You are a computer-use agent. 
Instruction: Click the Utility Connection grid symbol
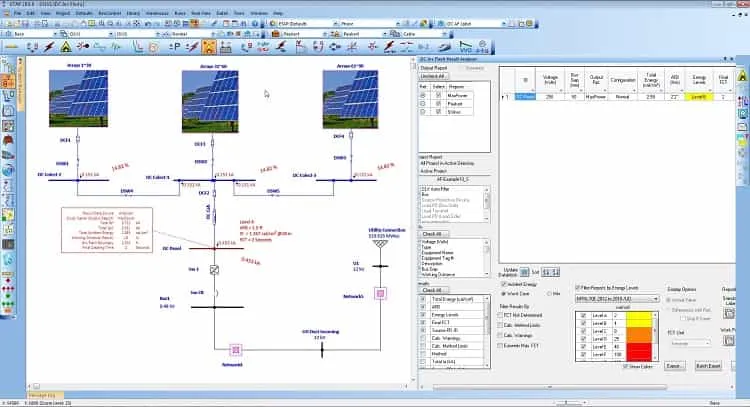(380, 244)
